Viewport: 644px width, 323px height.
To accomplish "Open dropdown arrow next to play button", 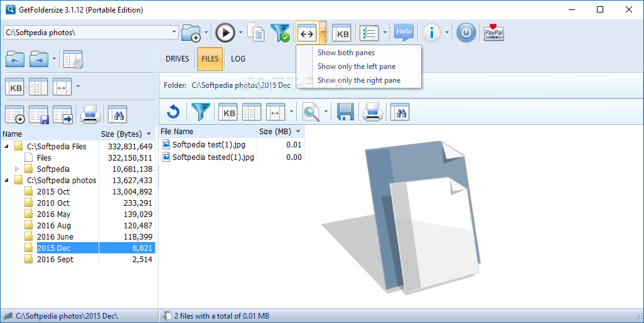I will (240, 33).
